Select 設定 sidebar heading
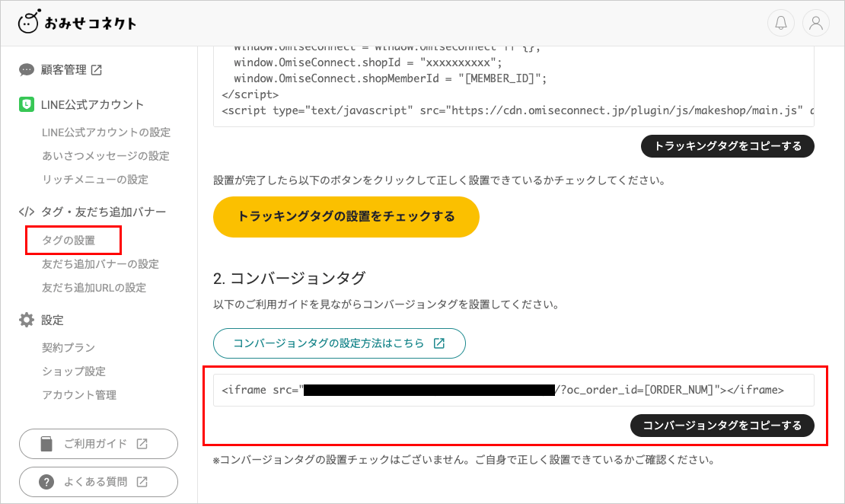The width and height of the screenshot is (845, 504). pyautogui.click(x=53, y=321)
